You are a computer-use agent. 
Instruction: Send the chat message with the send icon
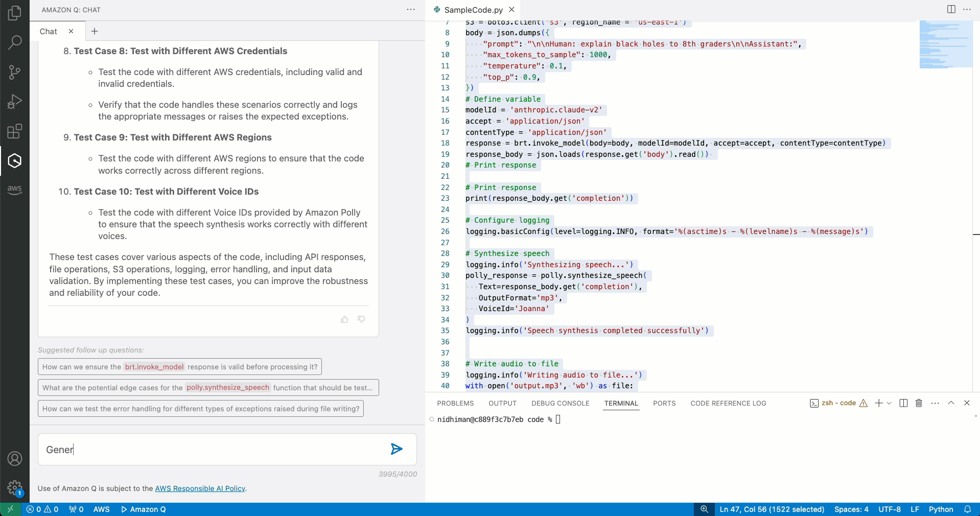396,450
